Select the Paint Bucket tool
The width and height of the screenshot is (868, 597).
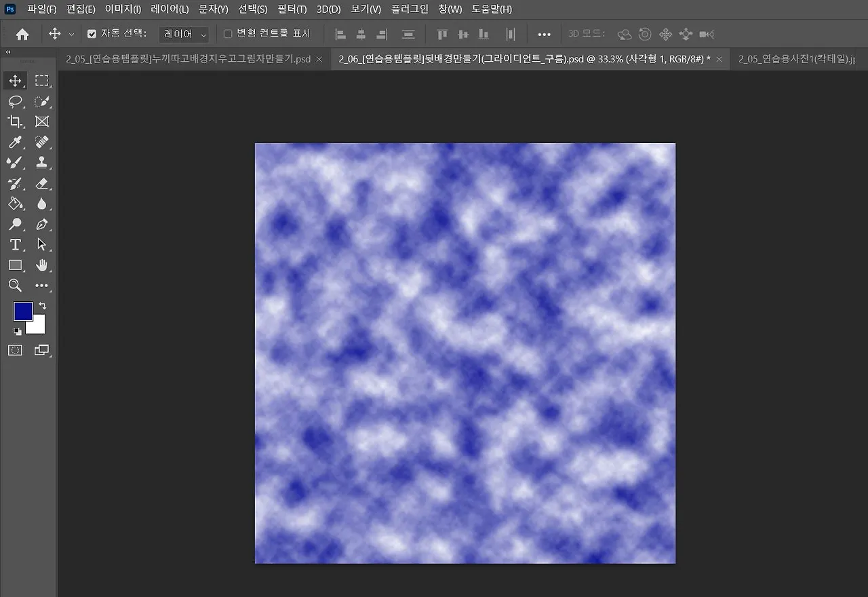pyautogui.click(x=15, y=204)
